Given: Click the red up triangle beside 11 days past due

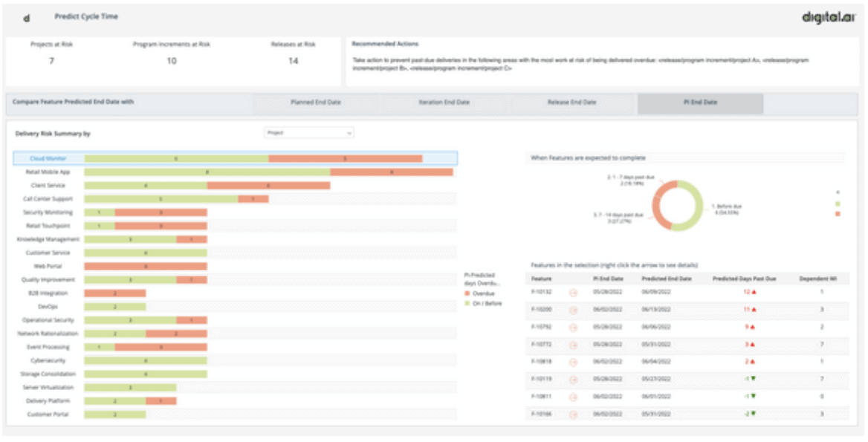Looking at the screenshot, I should 754,309.
